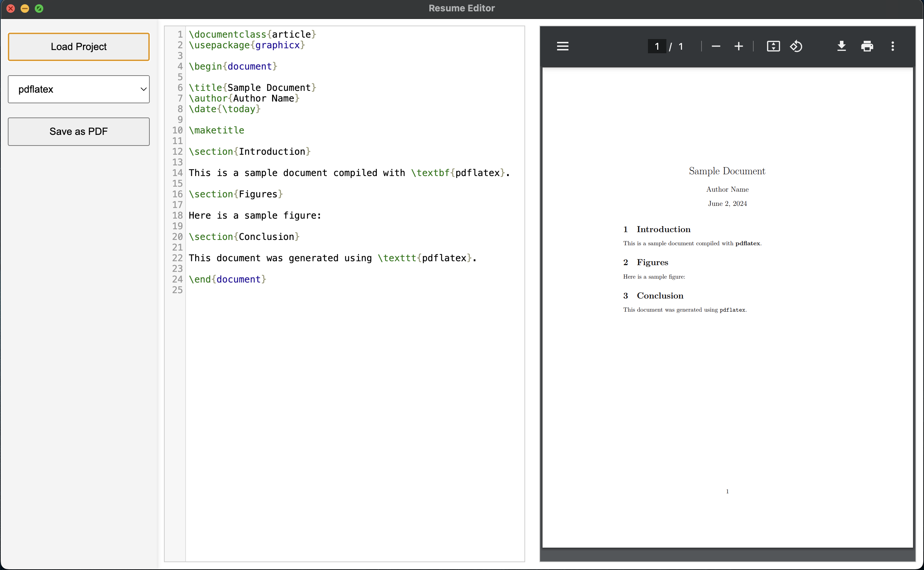Click on Sample Document title in preview
Viewport: 924px width, 570px height.
(727, 171)
